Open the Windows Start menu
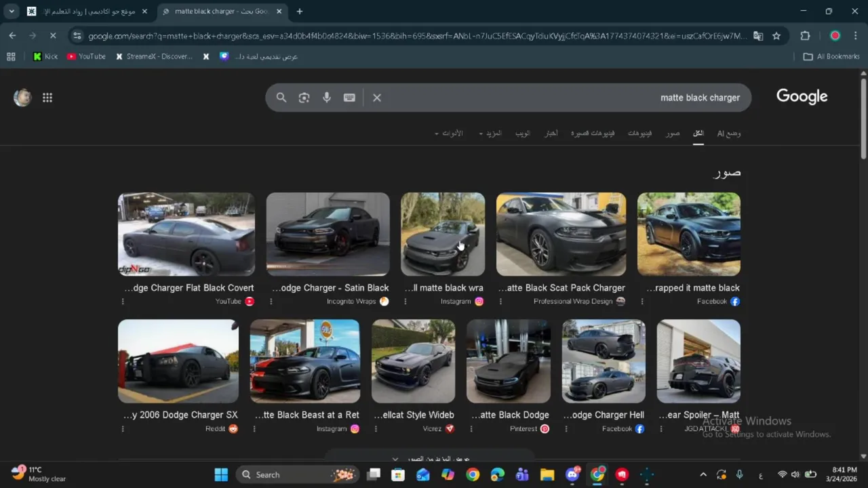 [x=221, y=474]
